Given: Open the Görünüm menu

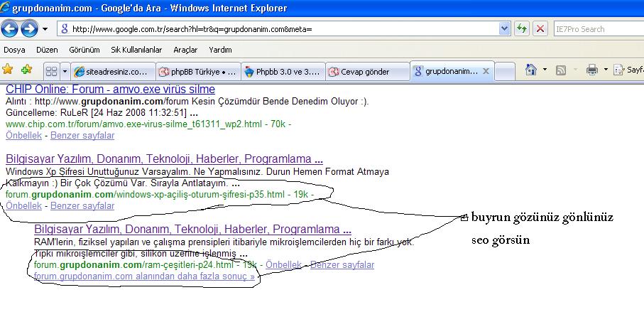Looking at the screenshot, I should tap(84, 50).
